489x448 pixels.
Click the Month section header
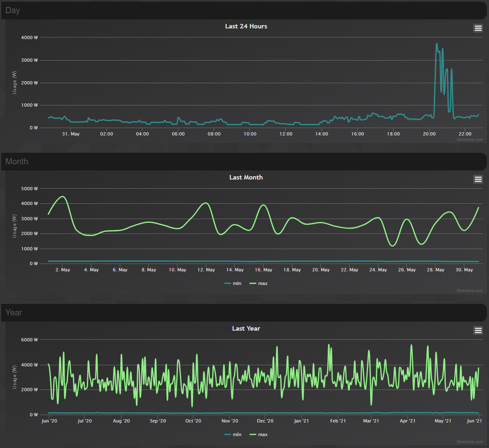tap(244, 161)
